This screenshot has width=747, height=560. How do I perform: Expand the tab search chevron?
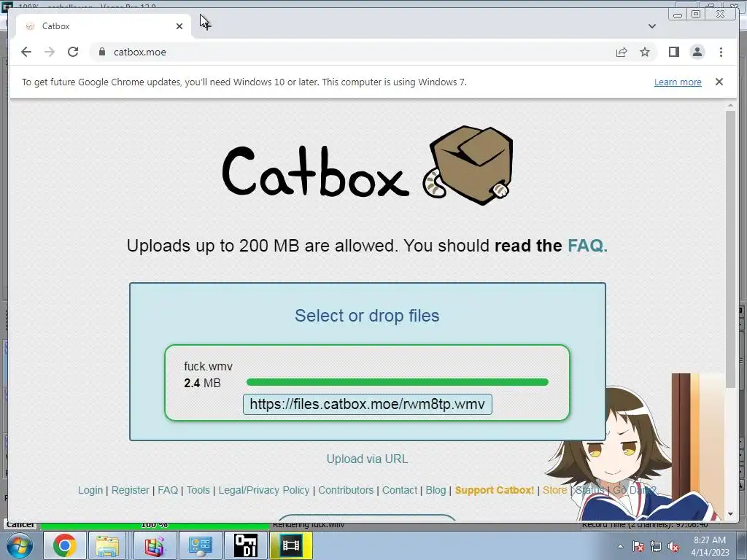point(651,26)
